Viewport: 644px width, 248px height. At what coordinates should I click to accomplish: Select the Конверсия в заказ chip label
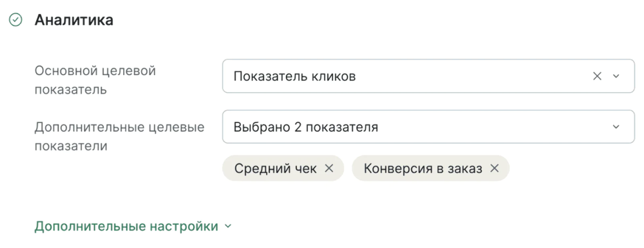pos(423,168)
